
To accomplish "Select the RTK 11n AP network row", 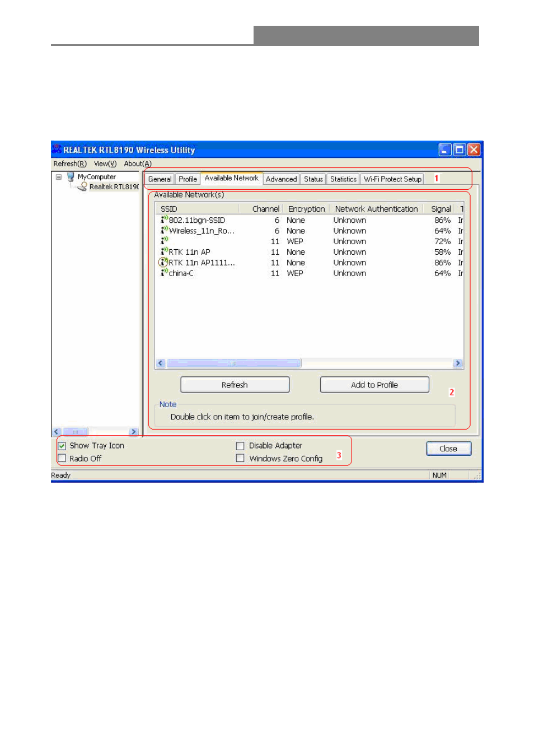I will click(x=310, y=252).
